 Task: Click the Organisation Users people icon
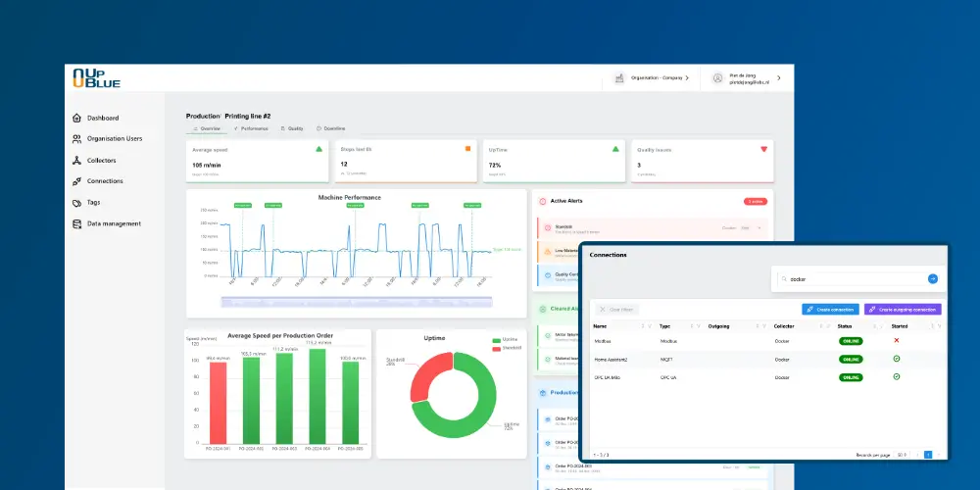[x=77, y=139]
